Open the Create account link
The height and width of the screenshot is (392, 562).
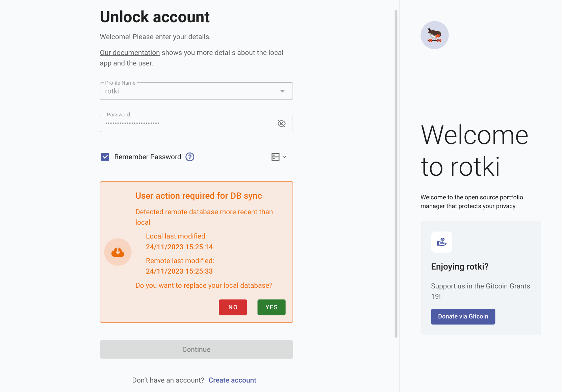(232, 380)
